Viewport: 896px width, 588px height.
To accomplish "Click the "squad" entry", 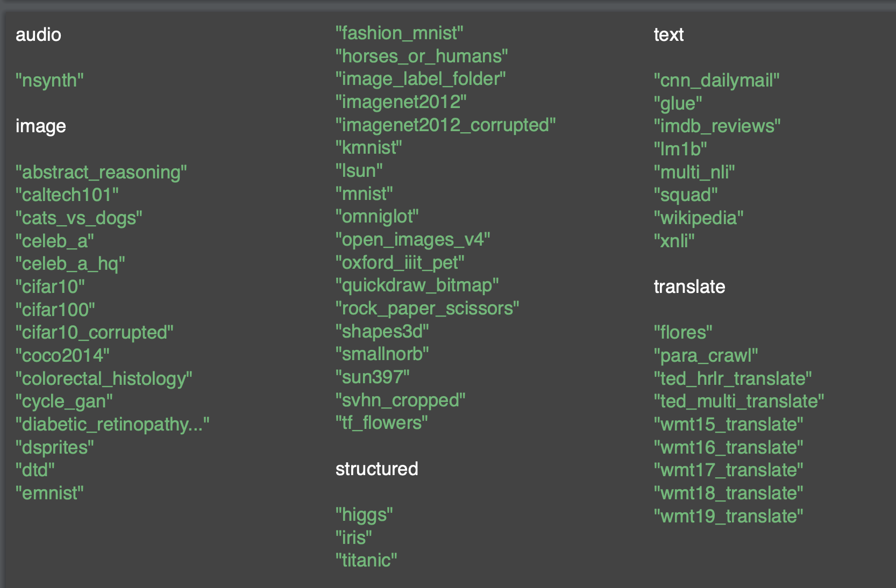I will tap(686, 195).
